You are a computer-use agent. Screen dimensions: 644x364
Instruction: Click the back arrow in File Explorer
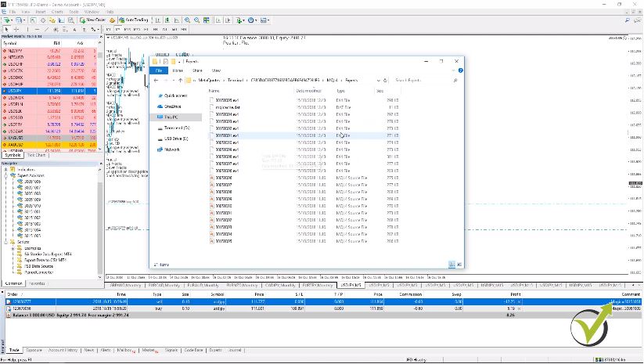coord(156,81)
